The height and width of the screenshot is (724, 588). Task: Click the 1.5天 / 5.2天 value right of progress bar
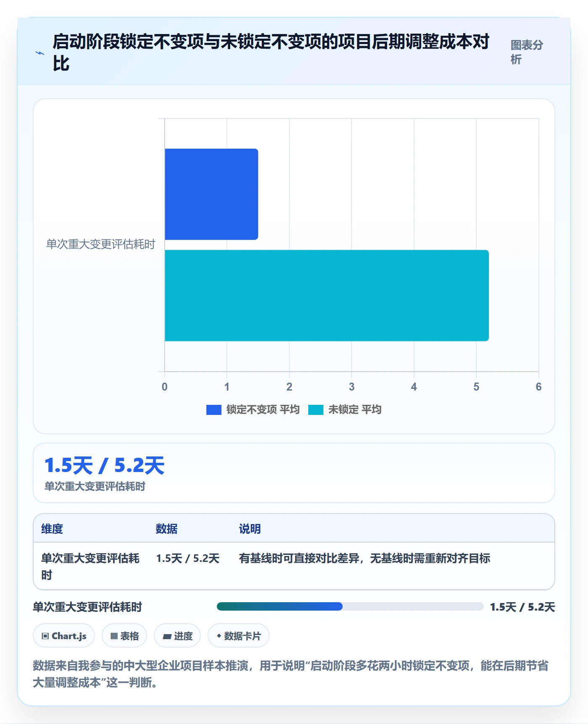pos(522,607)
